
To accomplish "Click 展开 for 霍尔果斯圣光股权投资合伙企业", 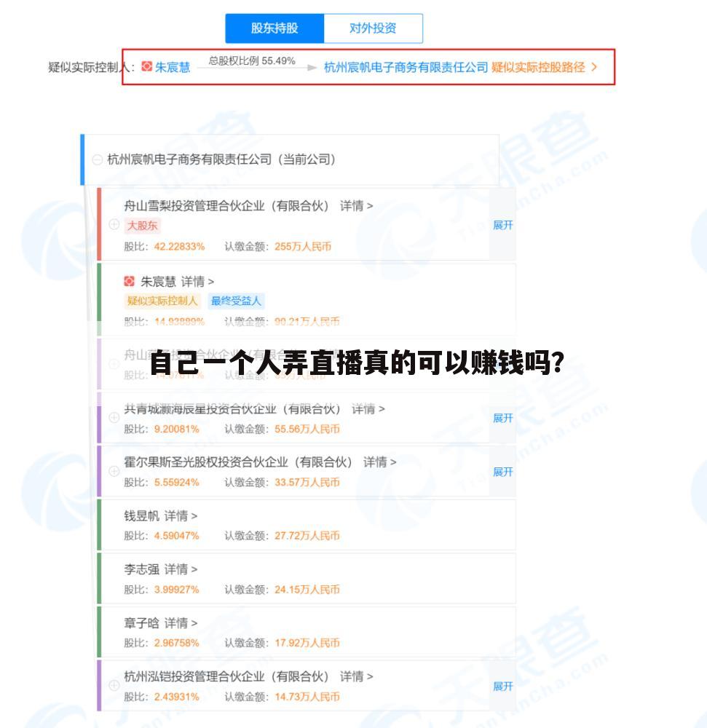I will click(502, 472).
